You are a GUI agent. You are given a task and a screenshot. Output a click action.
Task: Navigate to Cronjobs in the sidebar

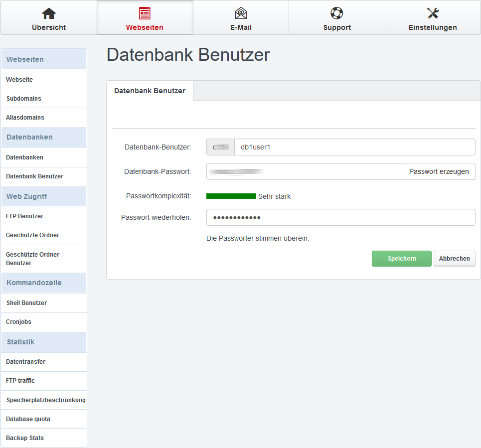pos(19,322)
